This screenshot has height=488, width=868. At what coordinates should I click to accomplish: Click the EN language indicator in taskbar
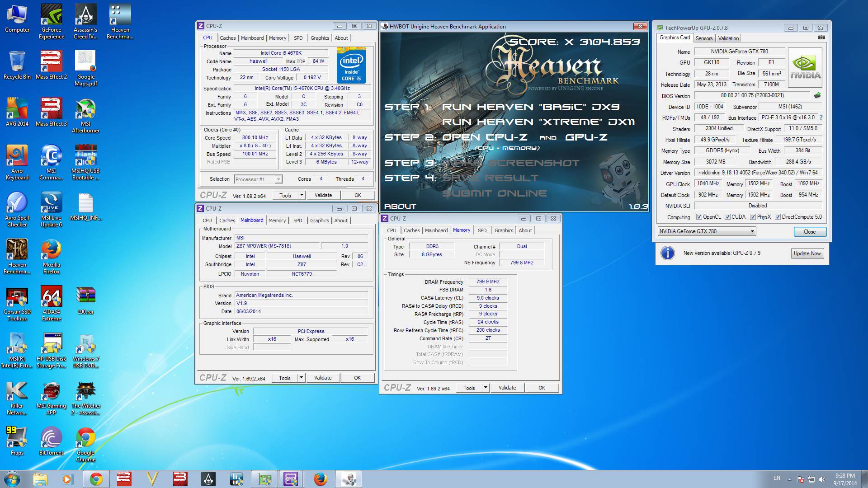(x=777, y=478)
